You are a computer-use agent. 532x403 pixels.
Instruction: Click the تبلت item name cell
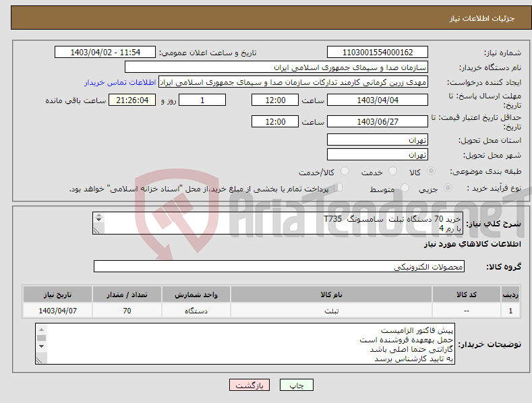tap(331, 311)
